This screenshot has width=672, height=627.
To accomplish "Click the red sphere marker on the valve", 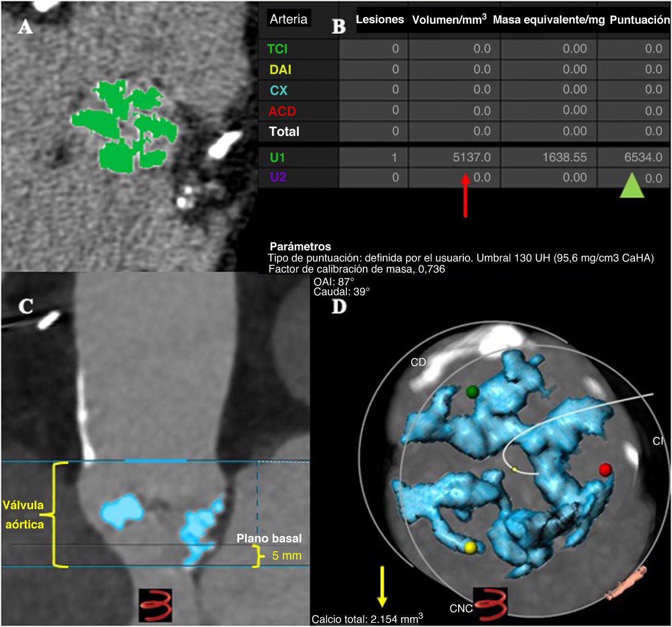I will (x=606, y=469).
